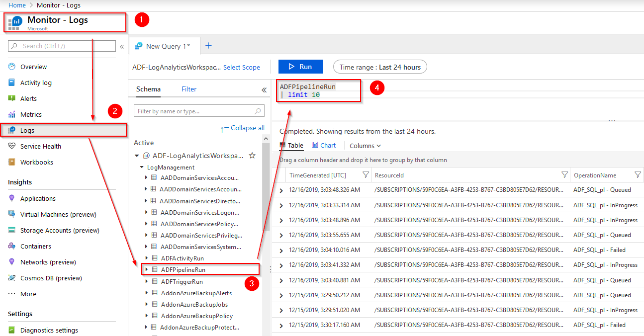The image size is (644, 336).
Task: Open Activity log menu item
Action: point(36,83)
